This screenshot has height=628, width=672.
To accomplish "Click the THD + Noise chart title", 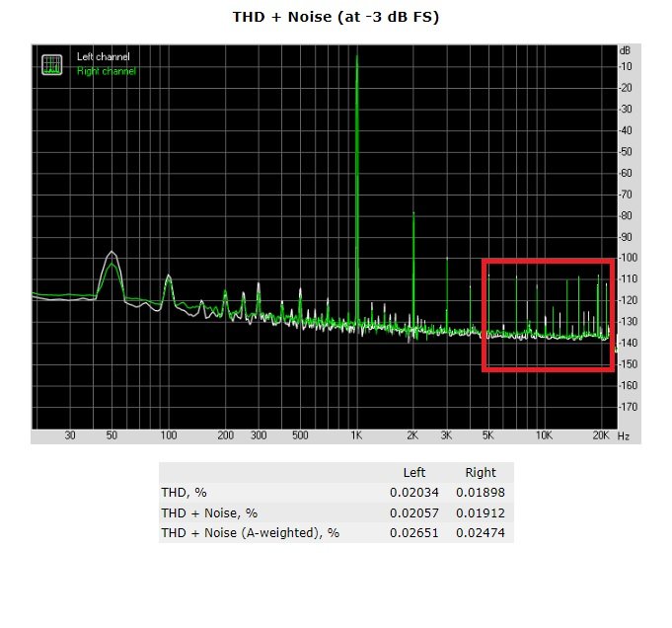I will pos(336,18).
